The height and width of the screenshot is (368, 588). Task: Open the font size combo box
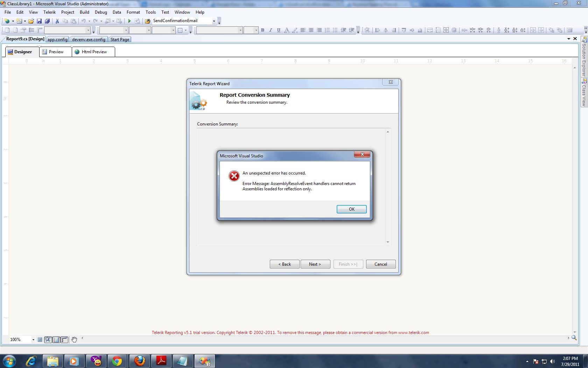(251, 30)
